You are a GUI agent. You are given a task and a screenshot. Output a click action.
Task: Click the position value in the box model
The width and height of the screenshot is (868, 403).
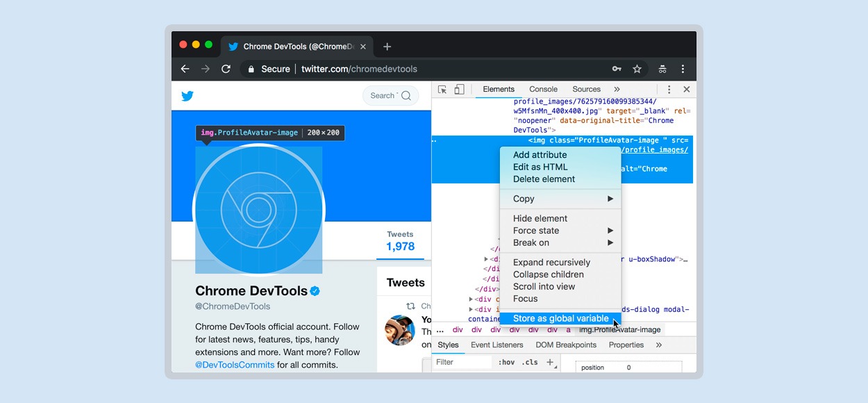pos(628,368)
